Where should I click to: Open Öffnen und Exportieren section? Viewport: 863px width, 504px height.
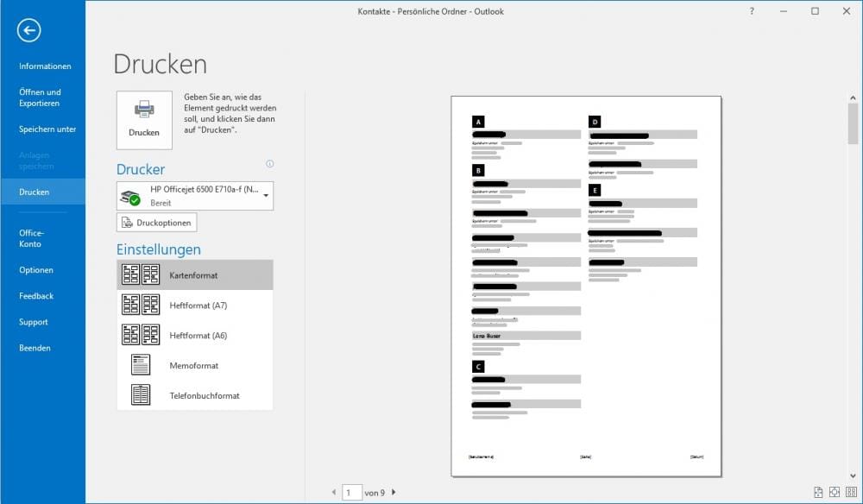pos(40,98)
